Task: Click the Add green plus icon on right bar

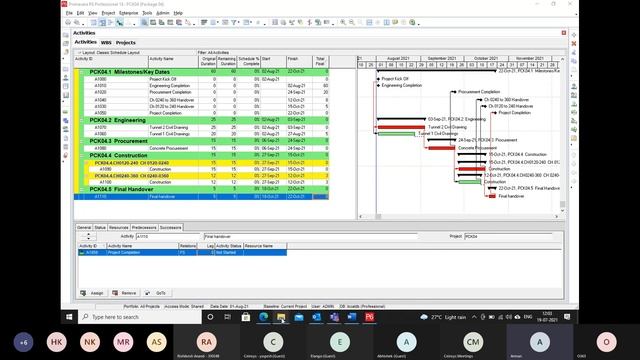Action: [574, 35]
